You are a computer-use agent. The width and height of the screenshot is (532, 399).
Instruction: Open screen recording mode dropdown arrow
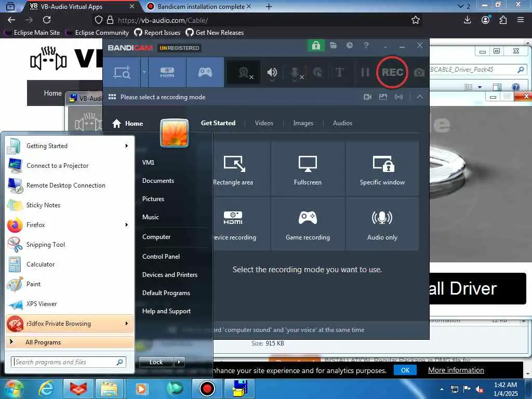[144, 72]
